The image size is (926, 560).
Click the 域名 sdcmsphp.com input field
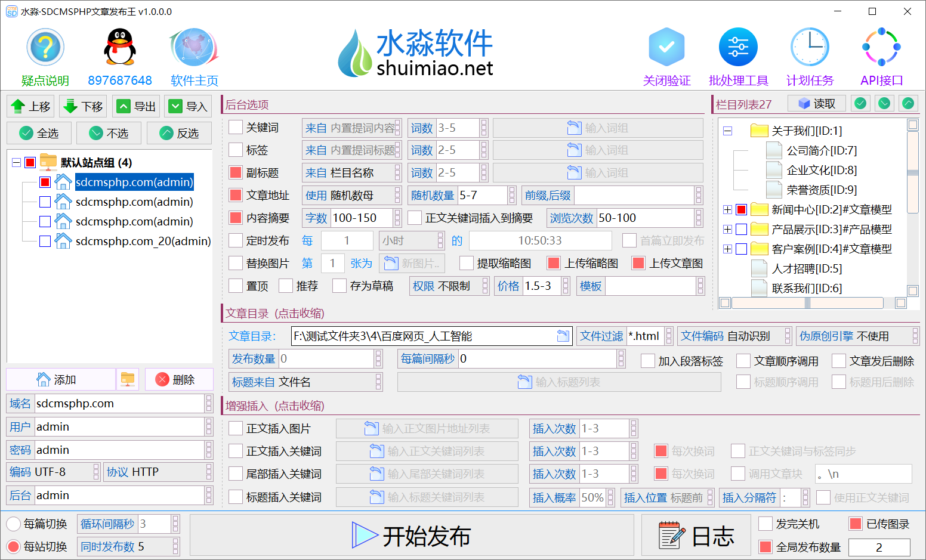[x=119, y=404]
